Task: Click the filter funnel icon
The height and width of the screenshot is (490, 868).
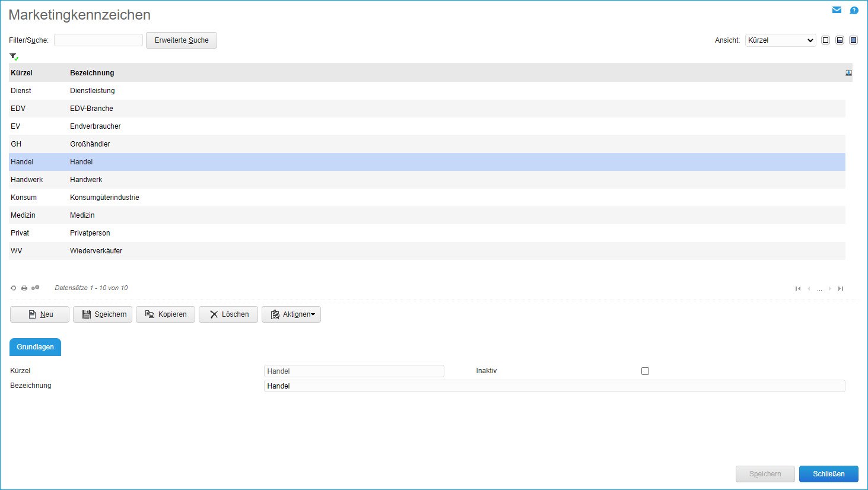Action: click(14, 56)
